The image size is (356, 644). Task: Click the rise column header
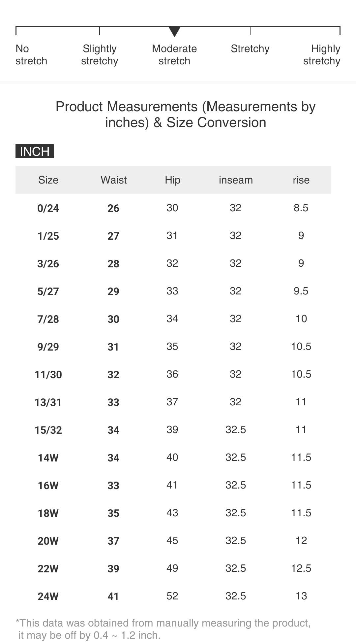[301, 180]
